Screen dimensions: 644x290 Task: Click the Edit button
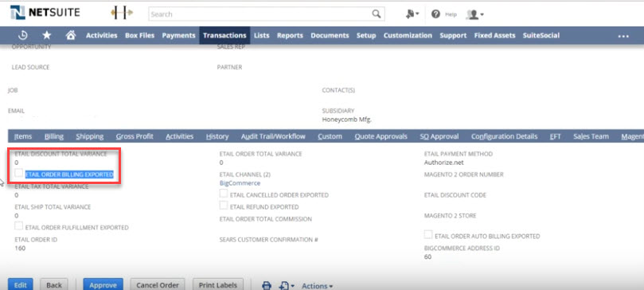tap(20, 284)
